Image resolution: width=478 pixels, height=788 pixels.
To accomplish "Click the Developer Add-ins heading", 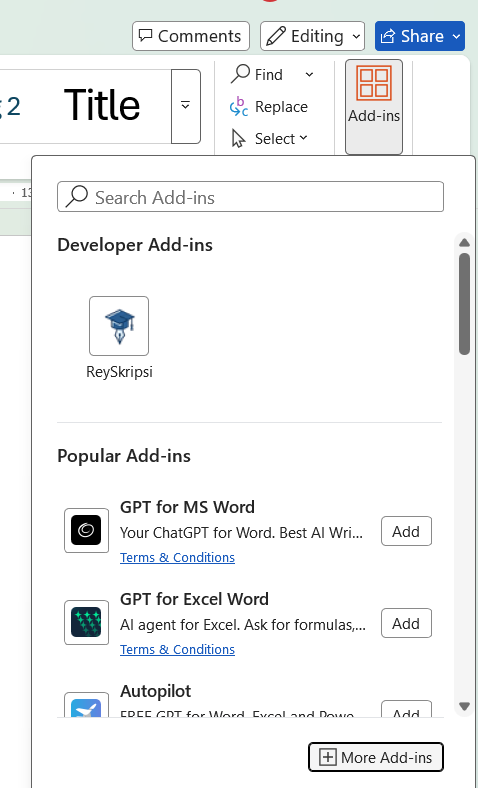I will (135, 245).
